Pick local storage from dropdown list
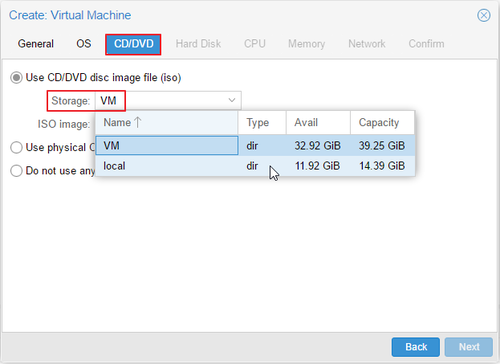This screenshot has width=500, height=364. [255, 166]
